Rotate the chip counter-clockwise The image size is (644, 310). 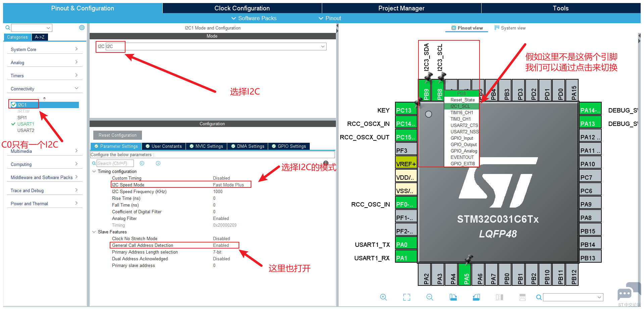pos(476,297)
